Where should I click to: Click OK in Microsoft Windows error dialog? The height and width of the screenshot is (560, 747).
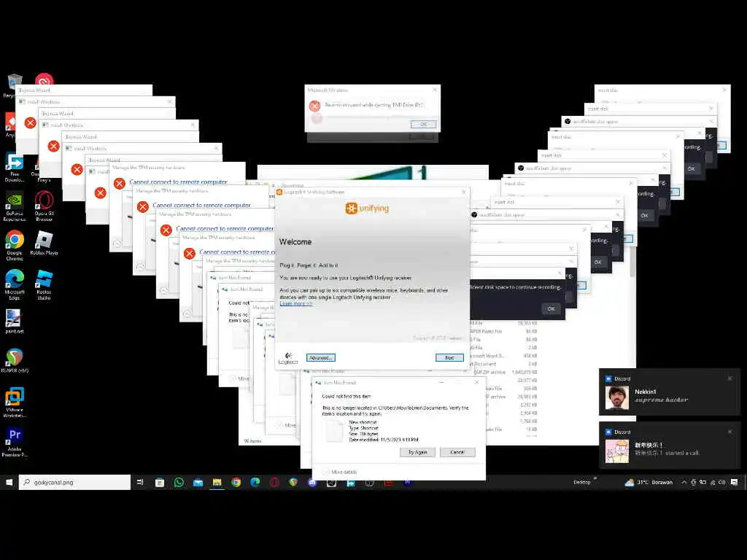424,124
